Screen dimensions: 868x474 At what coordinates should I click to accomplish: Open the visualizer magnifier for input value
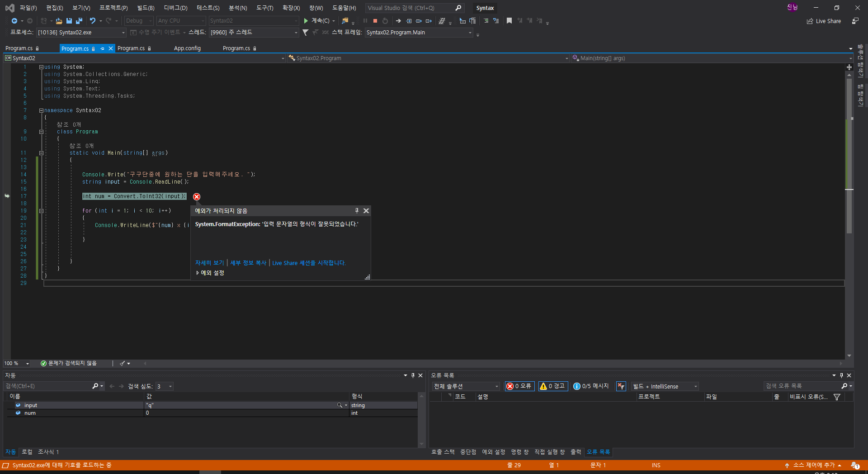[340, 405]
